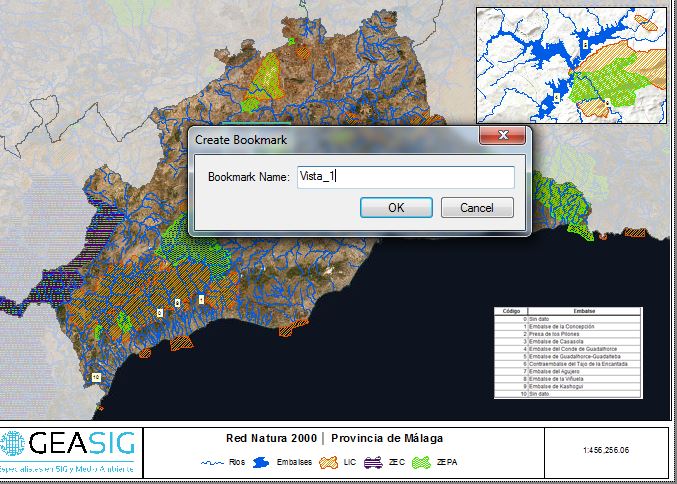This screenshot has height=484, width=677.
Task: Click OK to create the bookmark
Action: (x=396, y=207)
